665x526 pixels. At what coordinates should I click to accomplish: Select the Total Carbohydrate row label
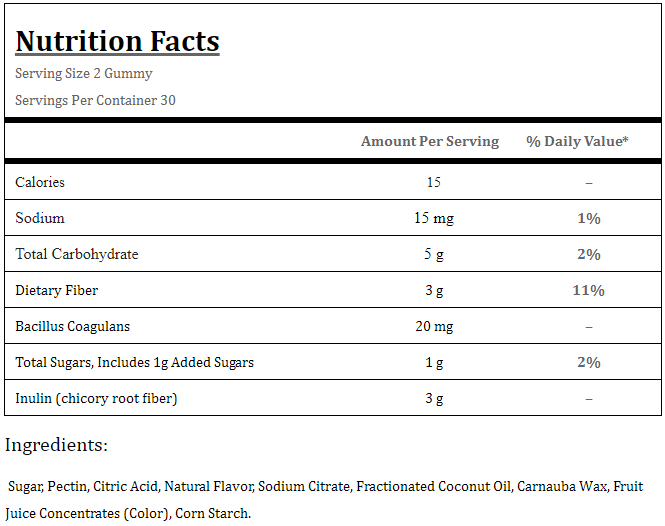tap(77, 254)
